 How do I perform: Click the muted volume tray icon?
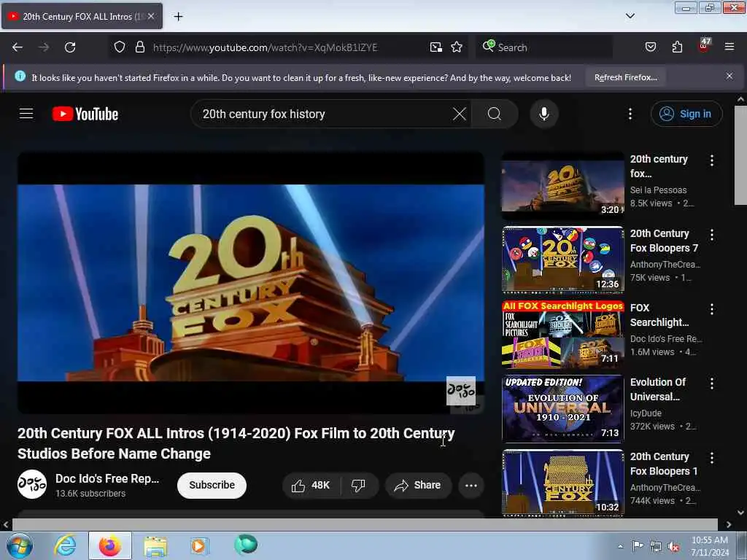pyautogui.click(x=673, y=546)
